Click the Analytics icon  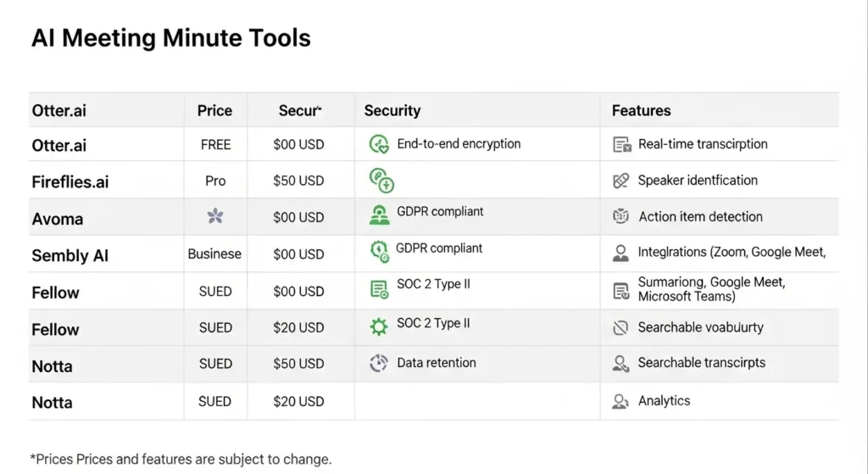point(621,401)
